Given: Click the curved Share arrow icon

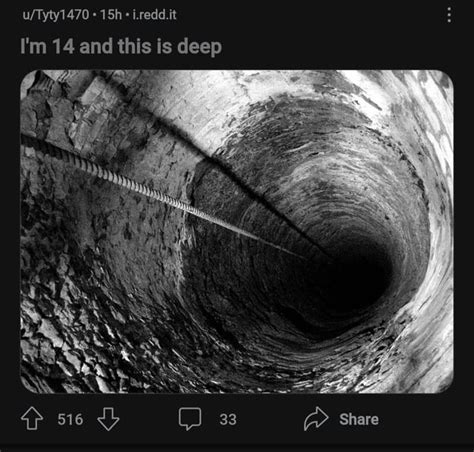Looking at the screenshot, I should coord(316,419).
